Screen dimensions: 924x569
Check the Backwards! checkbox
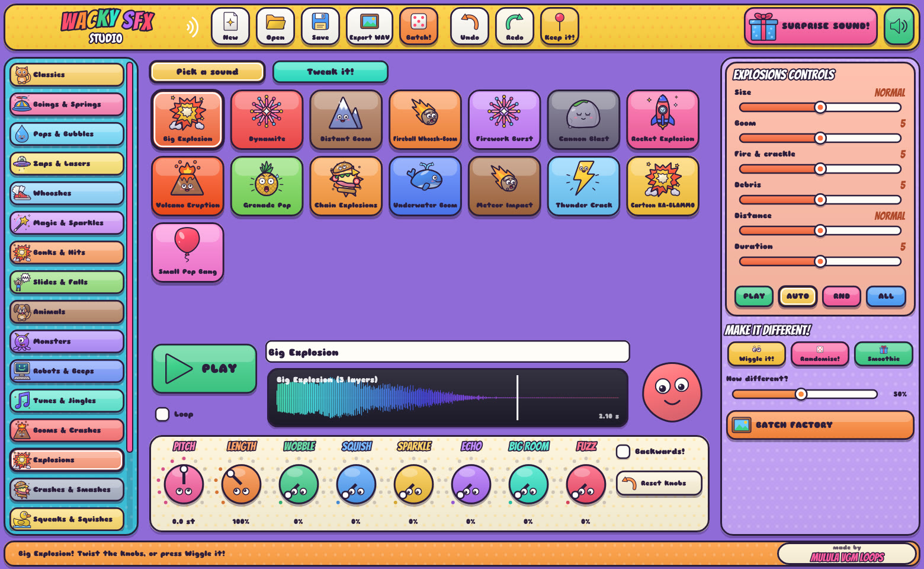point(623,452)
